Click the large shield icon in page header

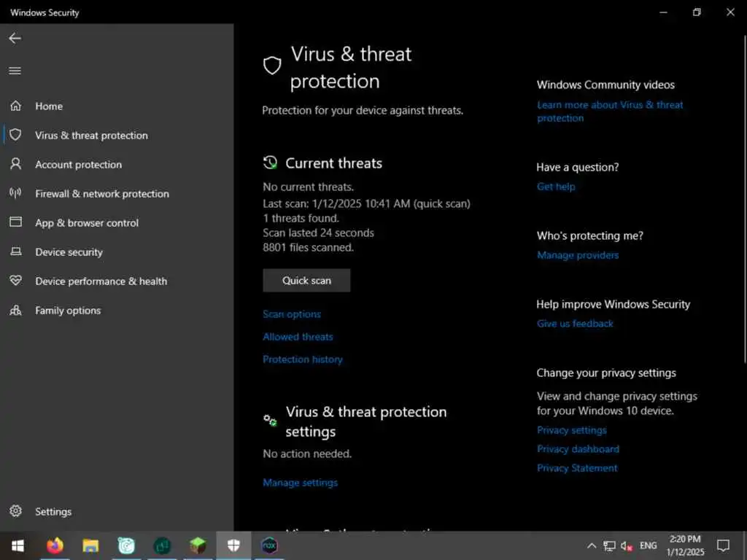tap(272, 66)
